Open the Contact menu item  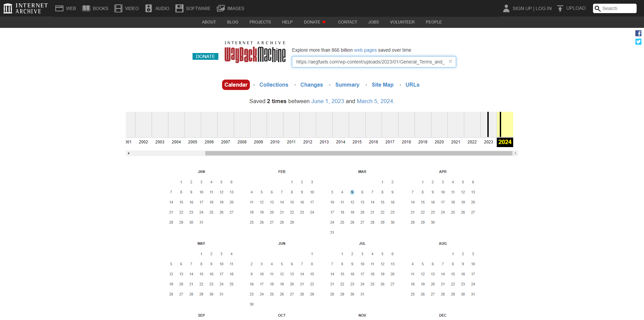click(x=347, y=22)
